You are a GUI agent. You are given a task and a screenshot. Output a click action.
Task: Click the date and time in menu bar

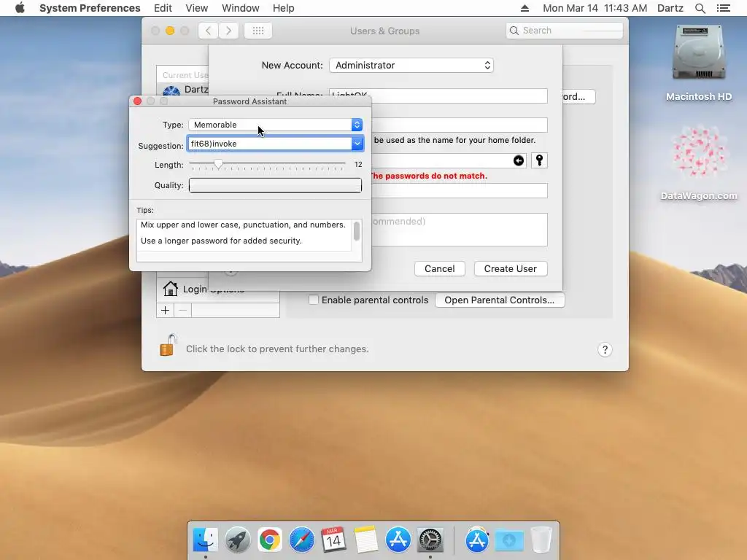pyautogui.click(x=595, y=8)
